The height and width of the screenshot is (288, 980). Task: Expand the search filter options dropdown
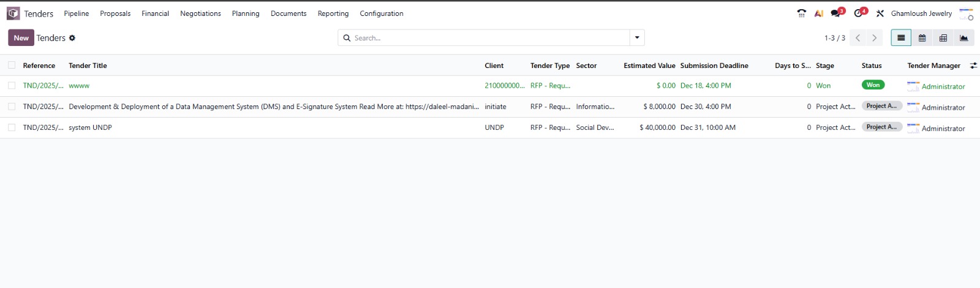click(x=637, y=38)
